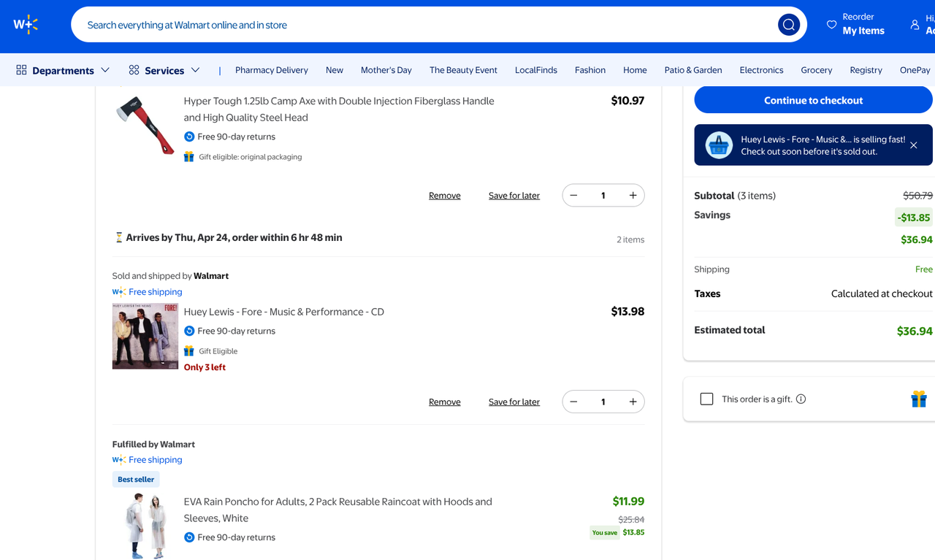Open Hyper Tough Camp Axe product title
The width and height of the screenshot is (935, 560).
[339, 109]
